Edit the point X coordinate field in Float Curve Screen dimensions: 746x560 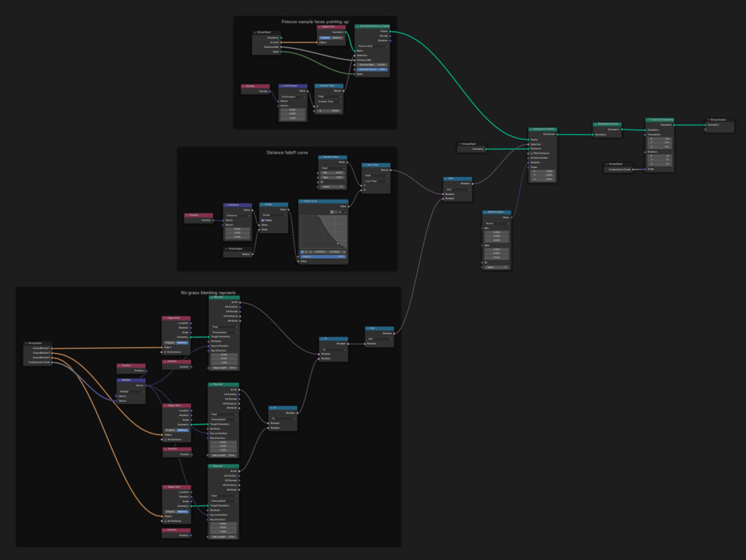click(x=320, y=252)
